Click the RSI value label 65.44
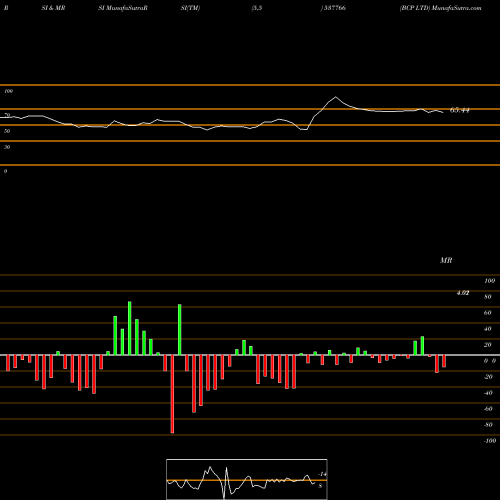This screenshot has height=500, width=500. pos(460,110)
